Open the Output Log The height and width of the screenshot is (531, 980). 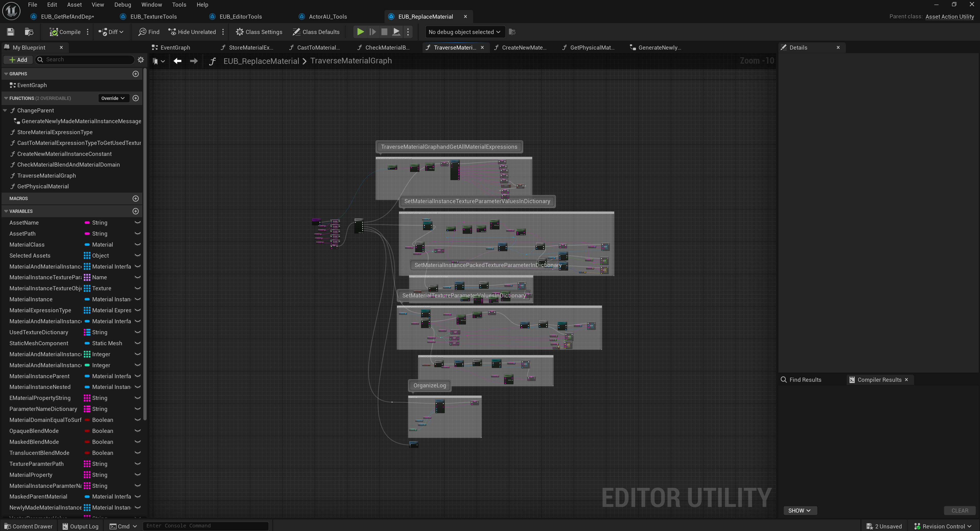pos(80,526)
